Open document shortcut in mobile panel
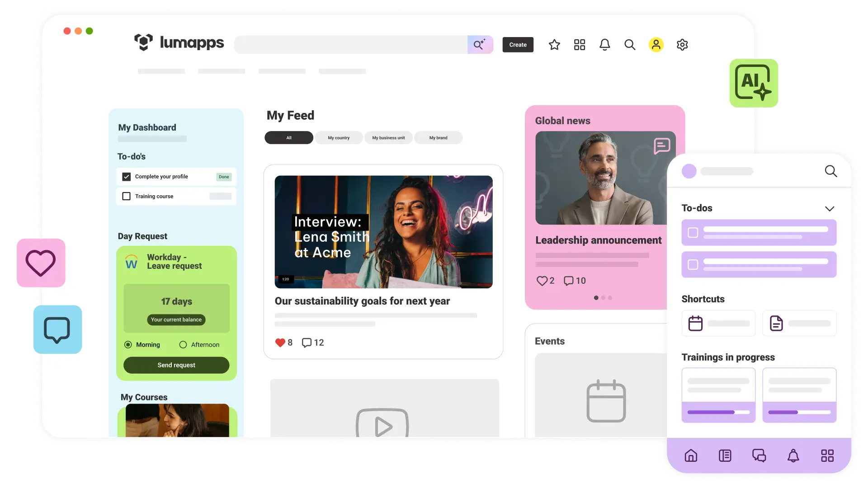 click(799, 323)
